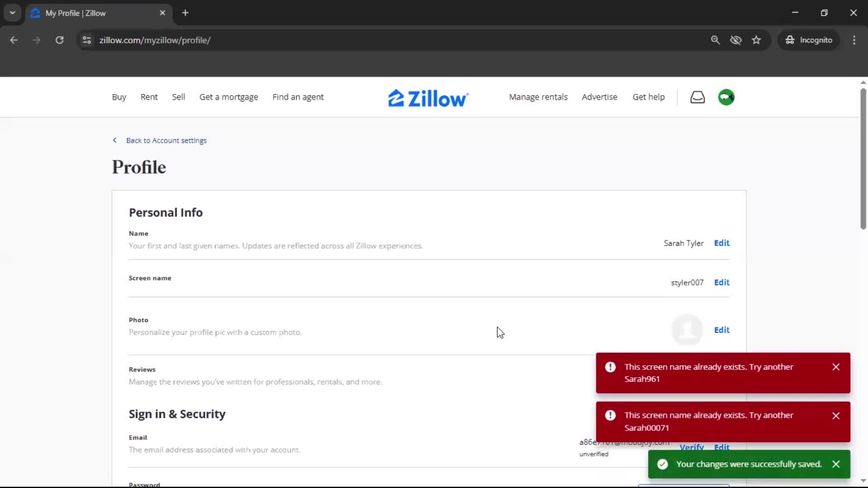The width and height of the screenshot is (868, 488).
Task: Click the third-party cookies blocked icon
Action: click(x=736, y=40)
